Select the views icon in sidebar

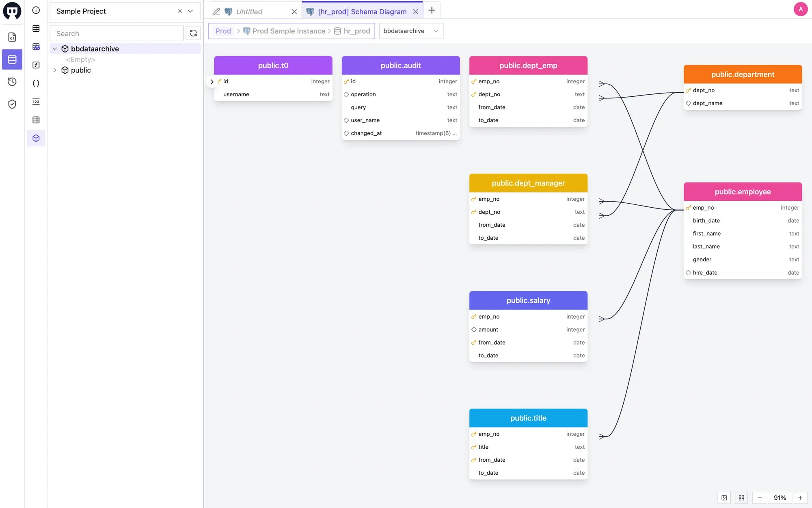(36, 47)
